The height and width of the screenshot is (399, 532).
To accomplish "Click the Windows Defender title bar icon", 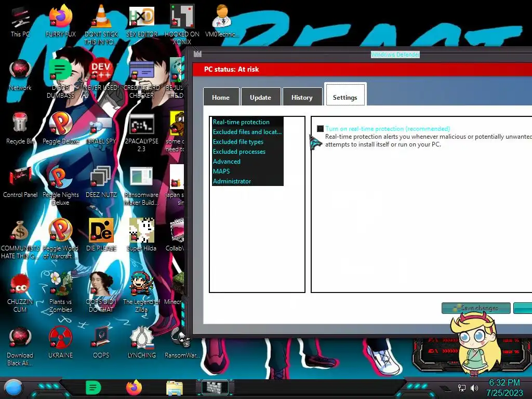I will (x=197, y=54).
